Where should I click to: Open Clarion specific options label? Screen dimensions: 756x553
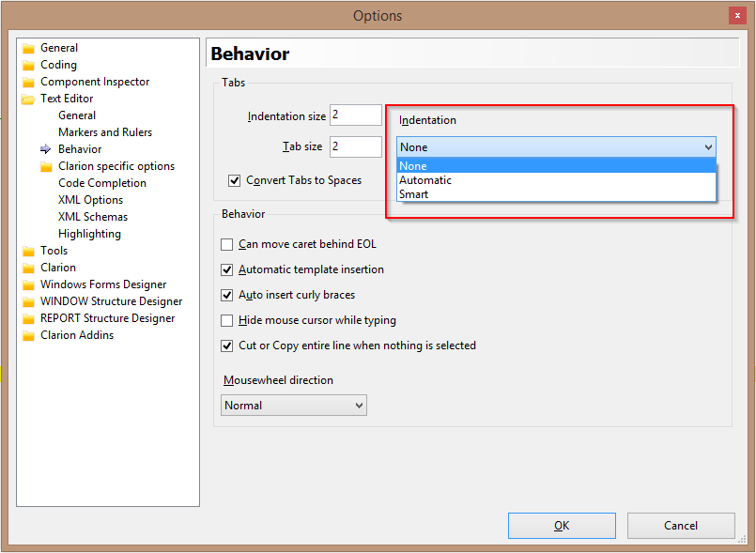[x=116, y=166]
